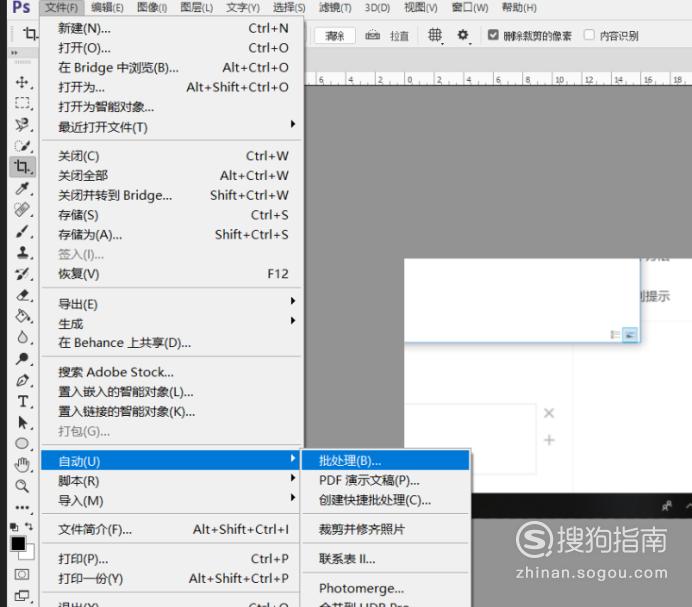Select the Pen tool
The image size is (692, 607).
[x=22, y=380]
